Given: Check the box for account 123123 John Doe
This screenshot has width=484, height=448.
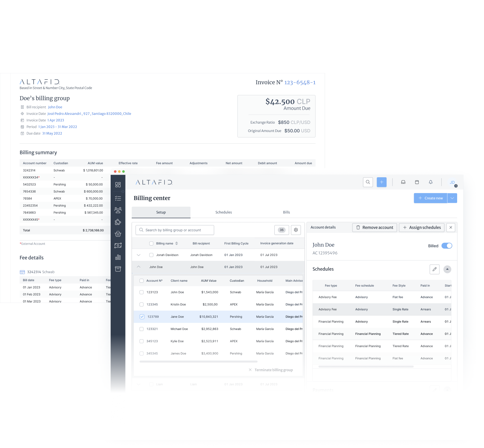Looking at the screenshot, I should (x=141, y=292).
